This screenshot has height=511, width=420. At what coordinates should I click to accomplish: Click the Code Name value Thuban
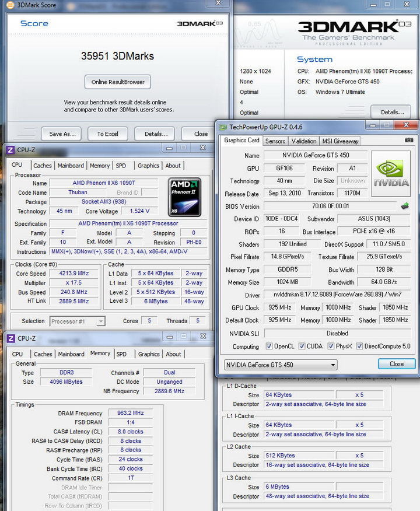click(x=78, y=192)
